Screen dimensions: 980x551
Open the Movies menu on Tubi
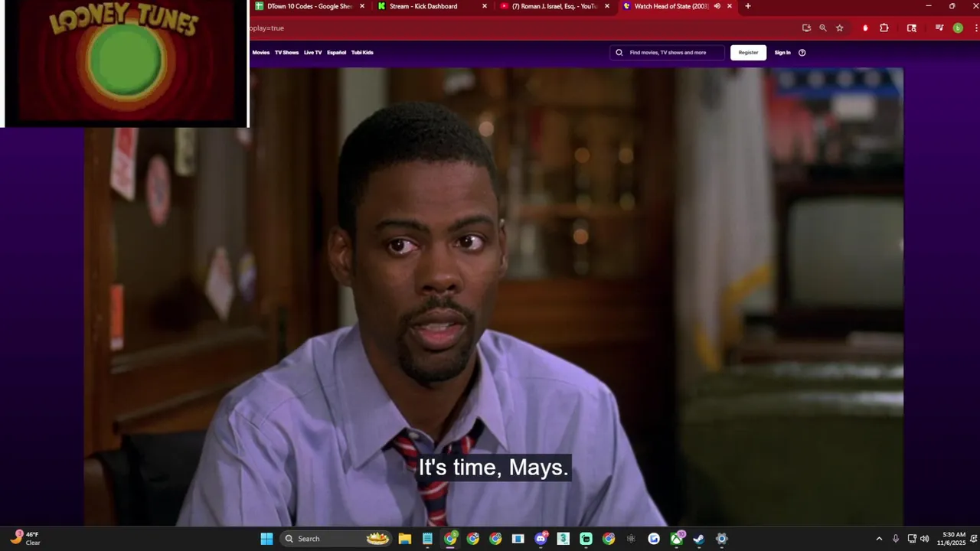click(x=261, y=53)
